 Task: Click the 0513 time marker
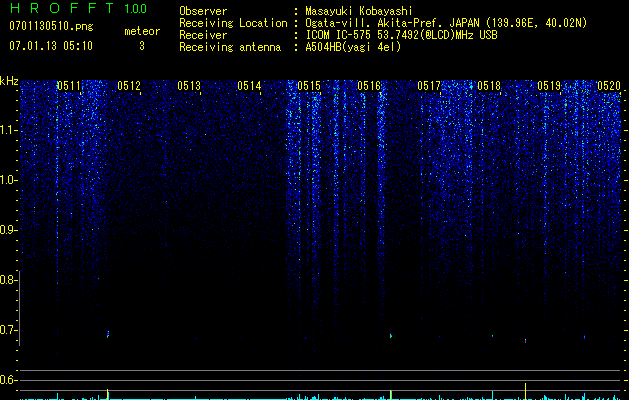click(x=189, y=86)
